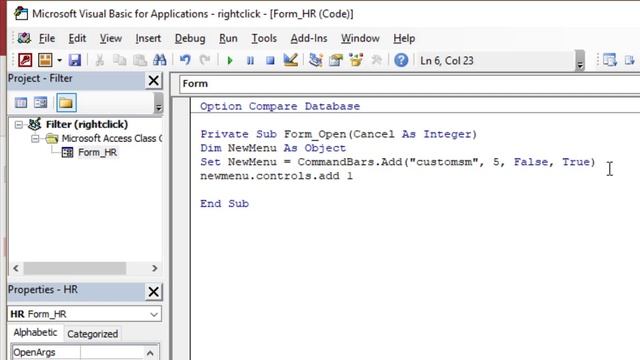This screenshot has height=360, width=640.
Task: Undo the last edit
Action: 185,60
